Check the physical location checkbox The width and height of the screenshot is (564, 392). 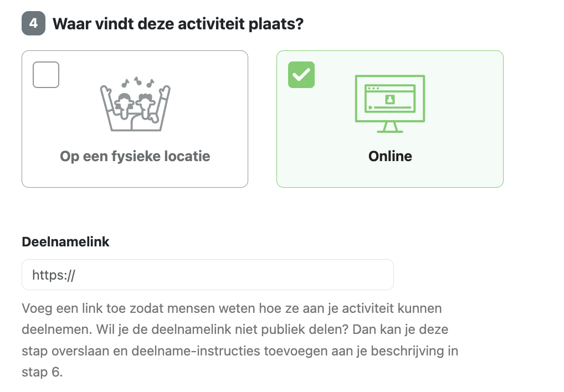click(x=46, y=75)
